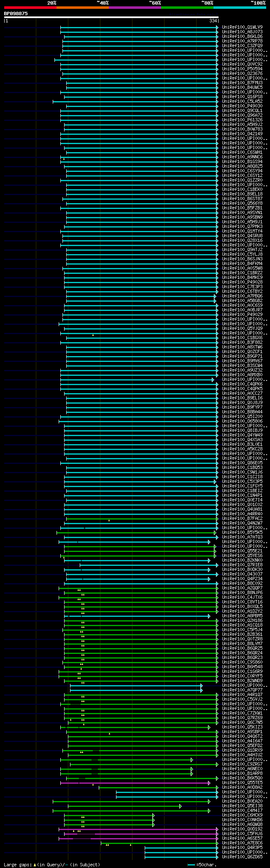The image size is (270, 868).
Task: Click the cyan ~100% legend segment
Action: pos(240,8)
